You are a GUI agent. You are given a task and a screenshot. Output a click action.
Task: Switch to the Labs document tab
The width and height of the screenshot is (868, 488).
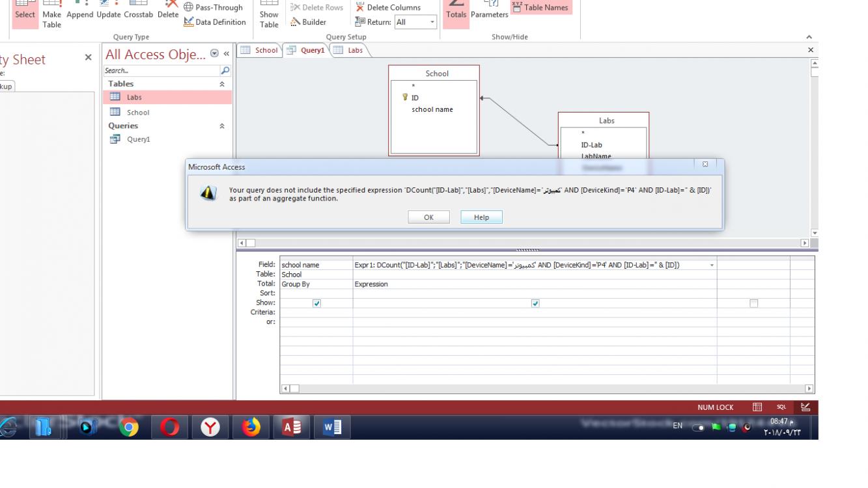tap(348, 50)
